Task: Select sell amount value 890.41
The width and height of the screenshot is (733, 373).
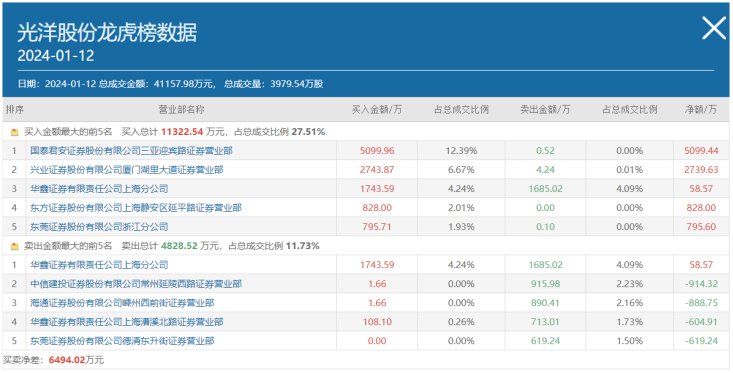Action: pos(545,303)
